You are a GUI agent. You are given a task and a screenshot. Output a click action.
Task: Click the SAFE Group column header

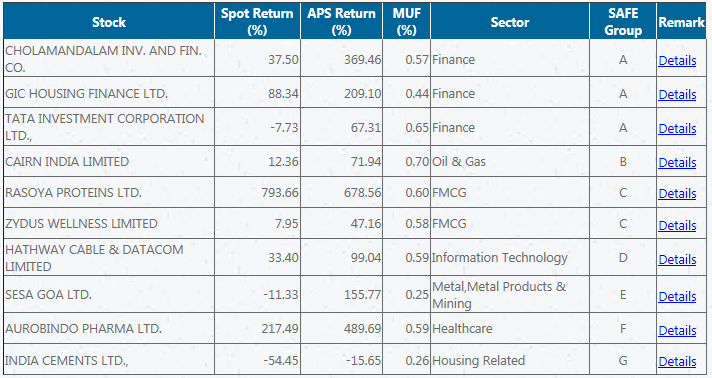[623, 21]
